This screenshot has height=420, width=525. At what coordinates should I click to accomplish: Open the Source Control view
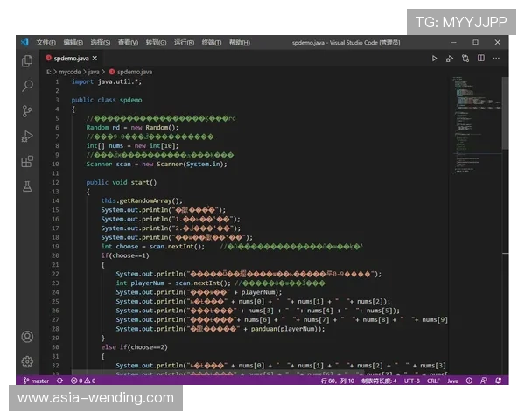coord(27,111)
